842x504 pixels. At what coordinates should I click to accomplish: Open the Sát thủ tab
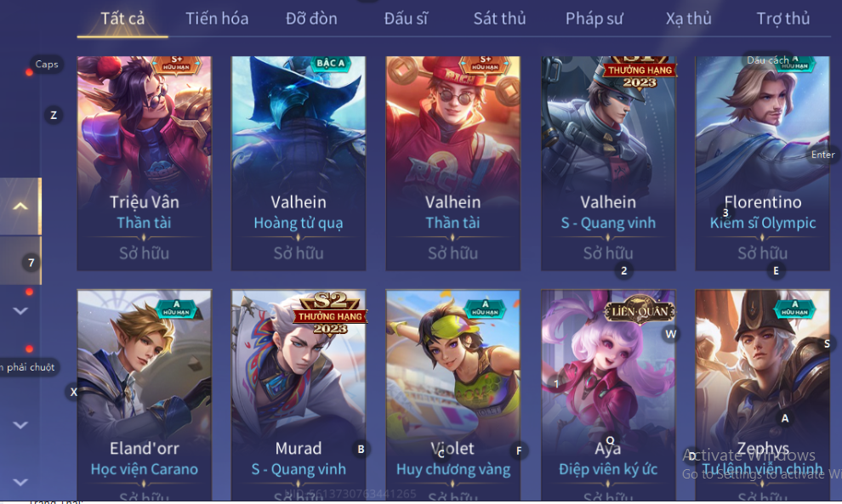pos(499,19)
